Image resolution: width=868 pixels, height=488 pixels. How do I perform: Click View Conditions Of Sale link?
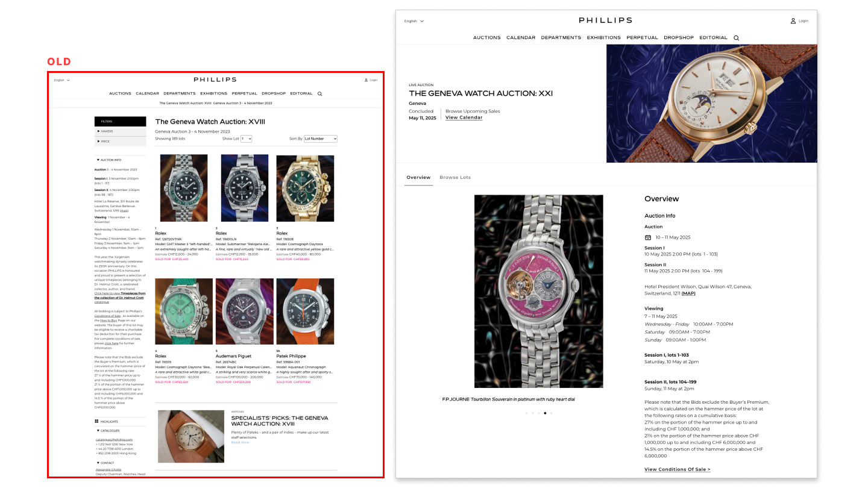coord(677,469)
